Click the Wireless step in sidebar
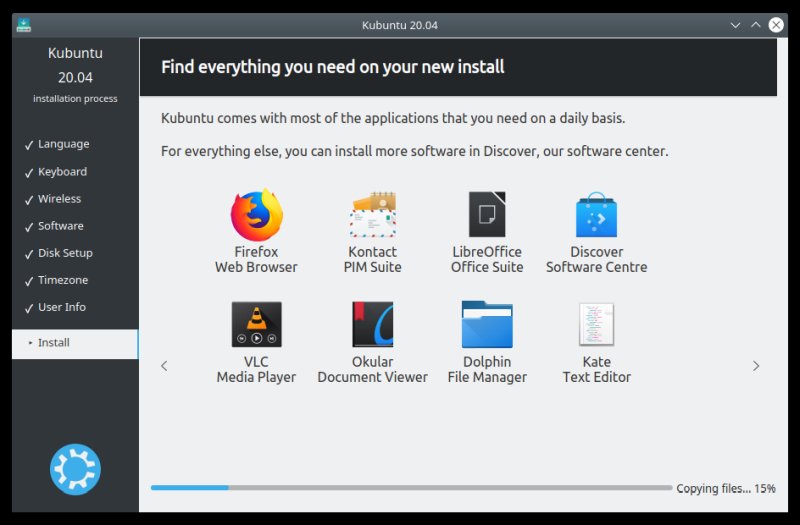 [59, 199]
